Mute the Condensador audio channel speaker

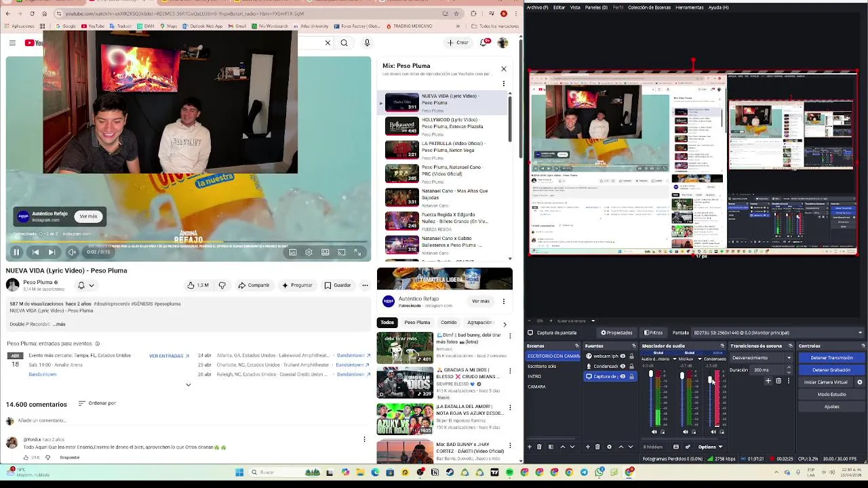pyautogui.click(x=713, y=432)
